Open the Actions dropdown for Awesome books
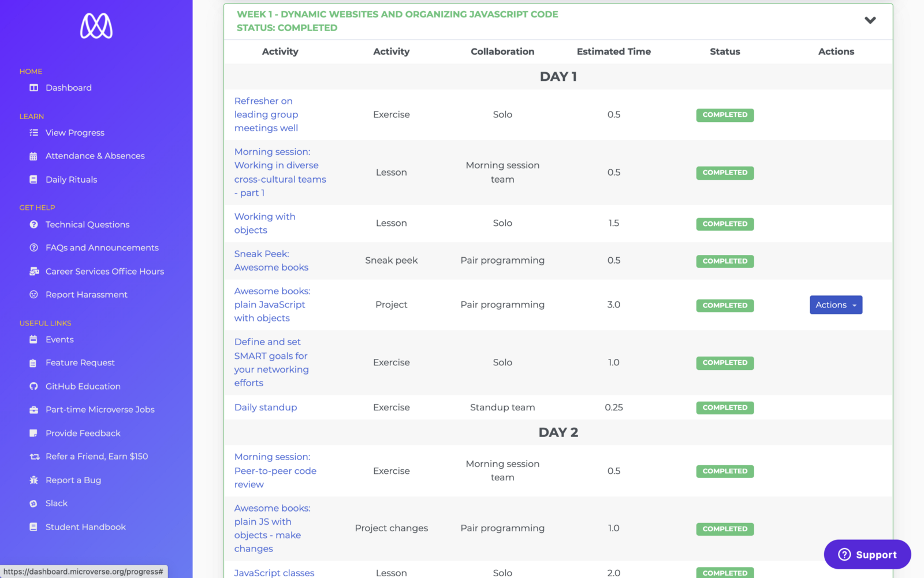 point(836,305)
